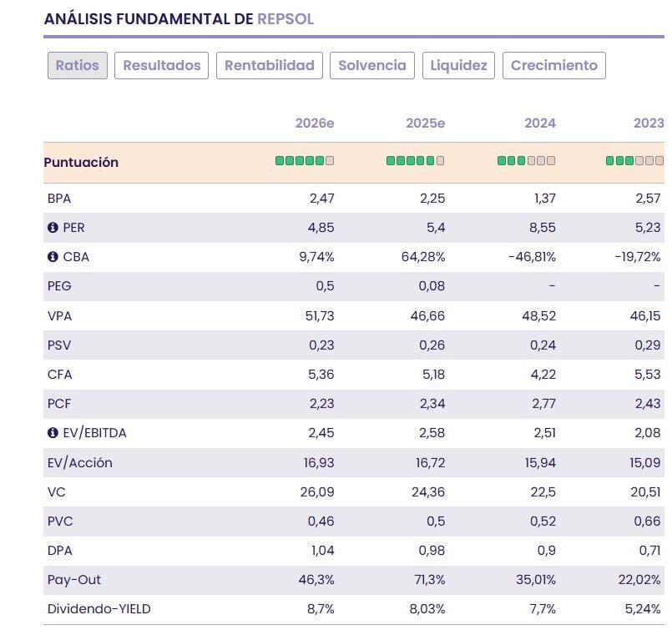This screenshot has height=640, width=672.
Task: Click the Puntuación row label
Action: tap(81, 163)
